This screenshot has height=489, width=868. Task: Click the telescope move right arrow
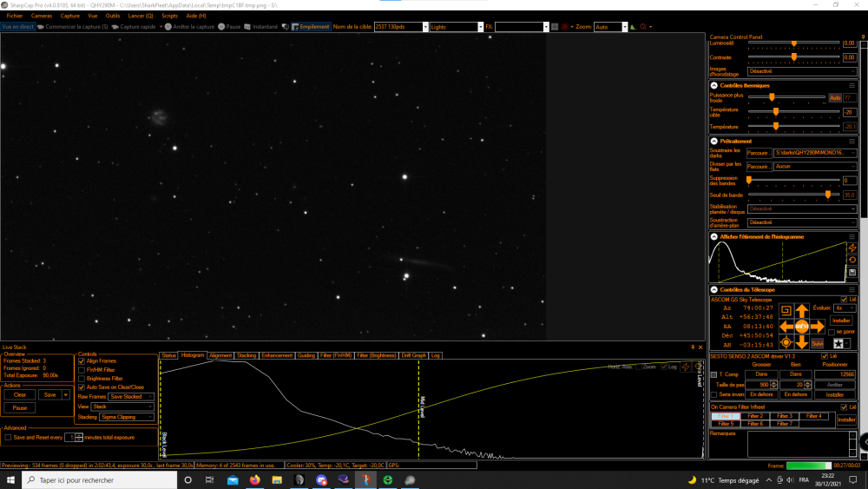818,327
